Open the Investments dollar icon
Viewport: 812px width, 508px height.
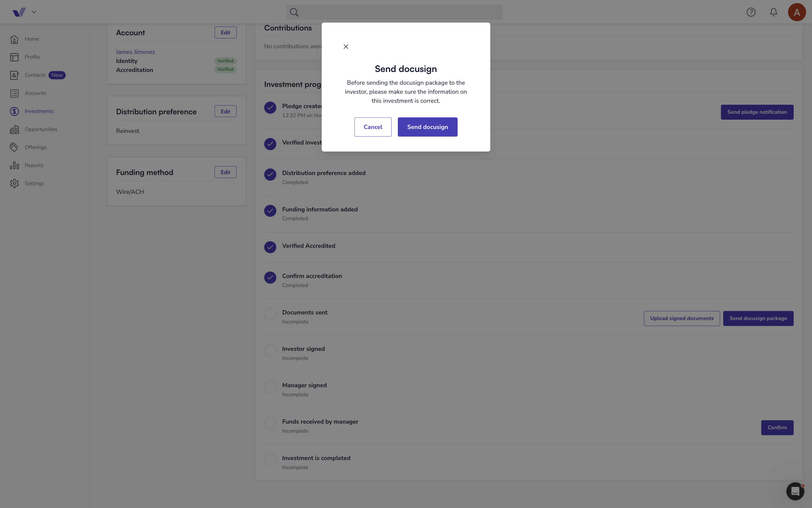(14, 111)
